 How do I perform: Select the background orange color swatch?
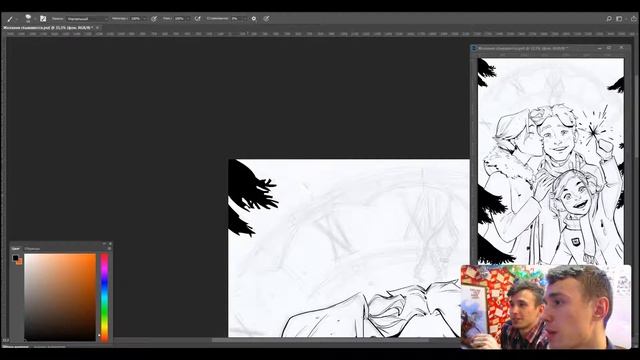(19, 262)
